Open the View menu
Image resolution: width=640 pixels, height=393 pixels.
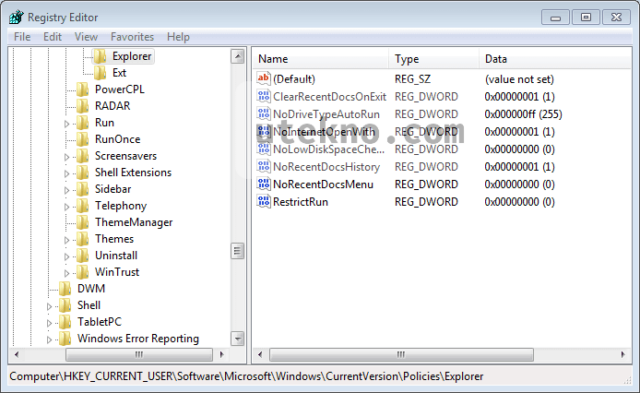[86, 37]
